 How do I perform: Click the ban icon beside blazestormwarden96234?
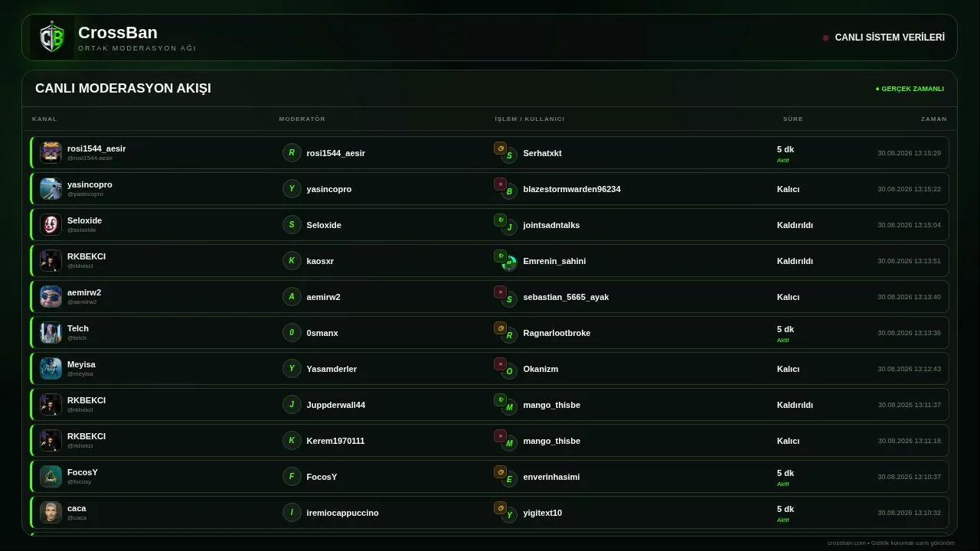(x=500, y=184)
